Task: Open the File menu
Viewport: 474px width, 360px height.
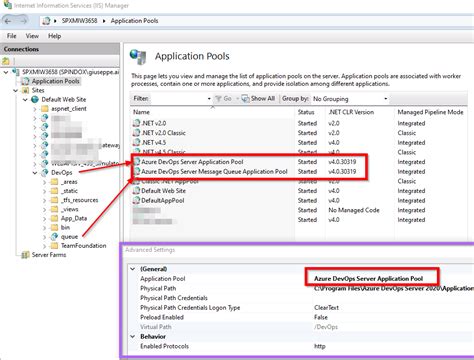Action: coord(12,36)
